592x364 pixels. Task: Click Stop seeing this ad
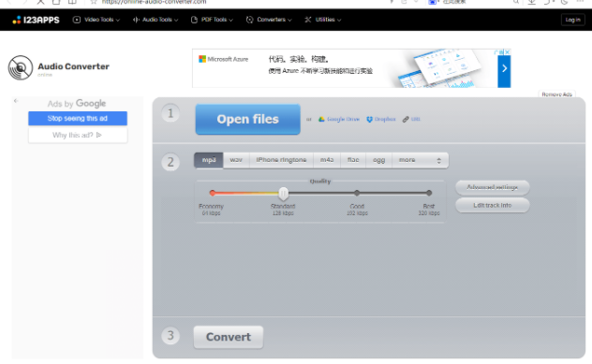click(78, 119)
